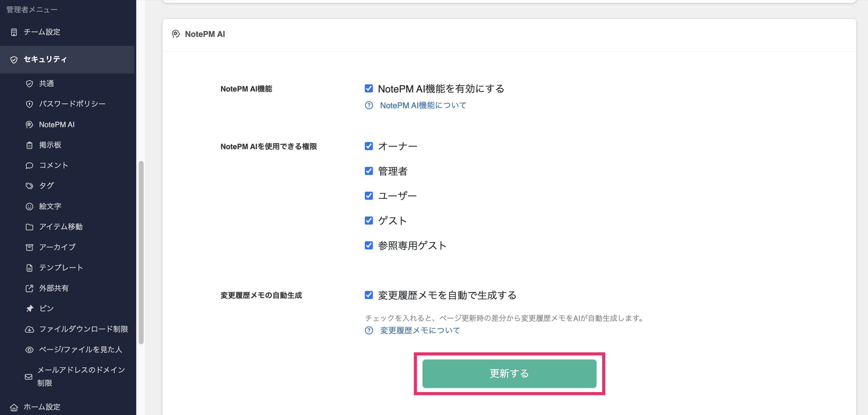This screenshot has height=415, width=868.
Task: Click the bulletin board (掲示板) clipboard icon
Action: [29, 145]
